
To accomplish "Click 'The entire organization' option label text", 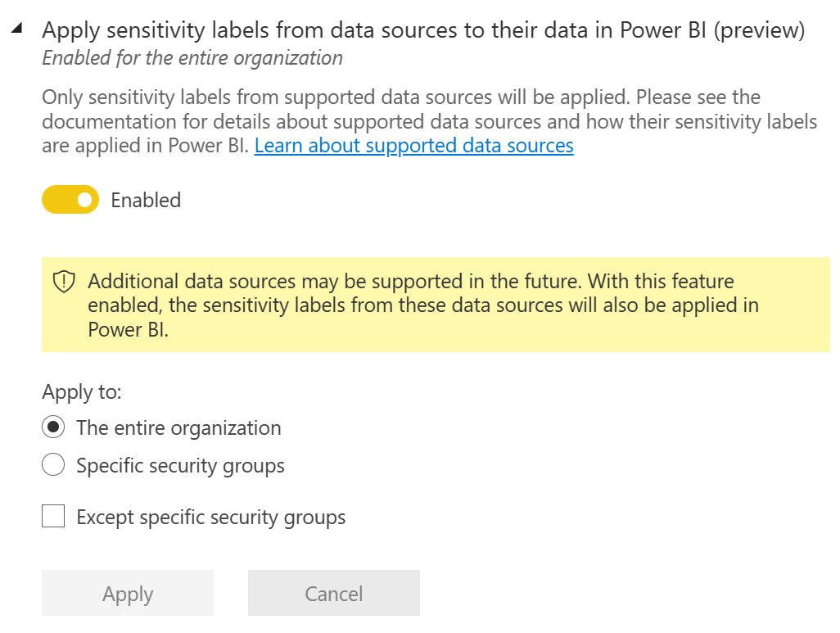I will coord(178,428).
